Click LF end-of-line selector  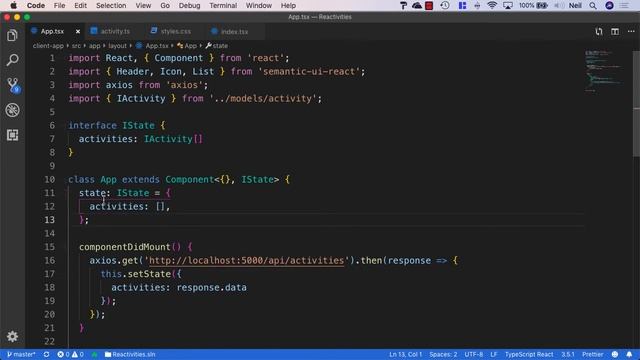493,354
